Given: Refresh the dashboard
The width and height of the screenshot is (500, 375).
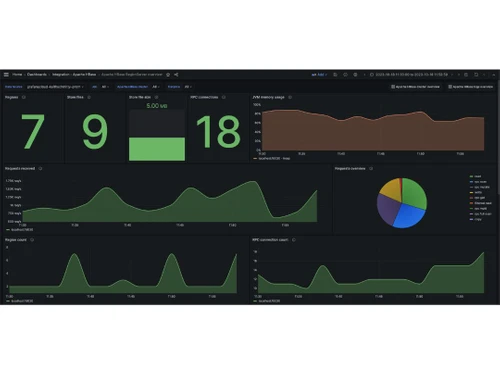Looking at the screenshot, I should point(476,75).
